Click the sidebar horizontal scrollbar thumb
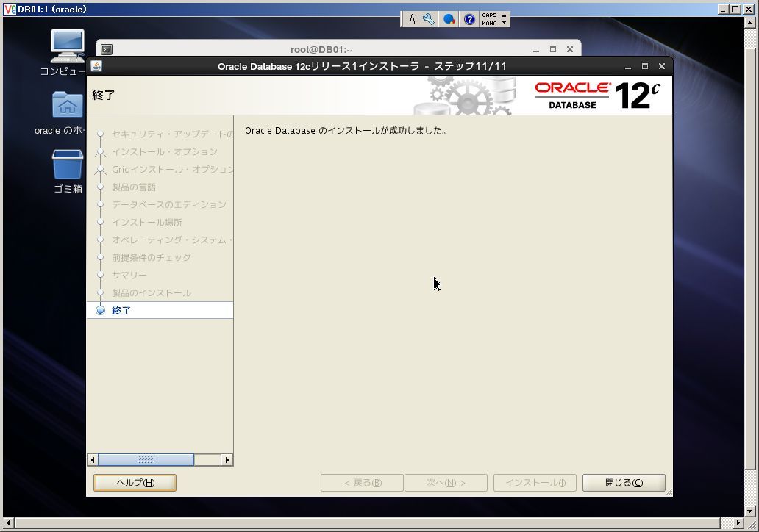Viewport: 759px width, 532px height. point(146,459)
